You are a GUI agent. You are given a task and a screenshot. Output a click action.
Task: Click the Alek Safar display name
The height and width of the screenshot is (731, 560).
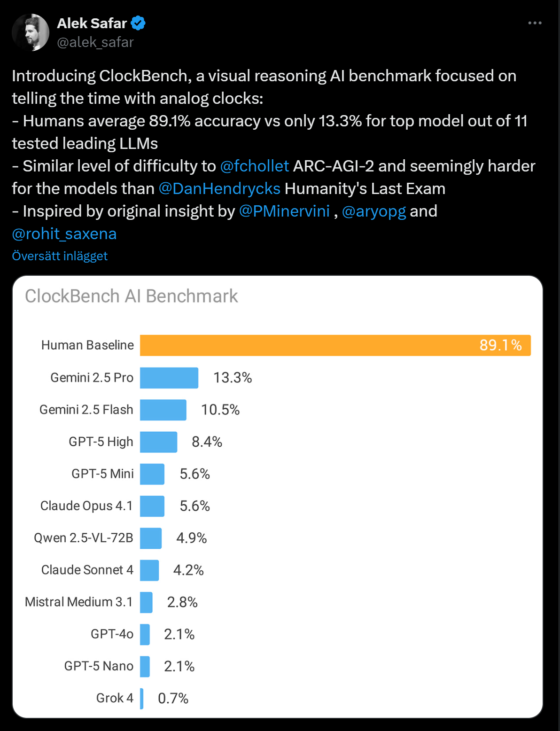pyautogui.click(x=92, y=23)
